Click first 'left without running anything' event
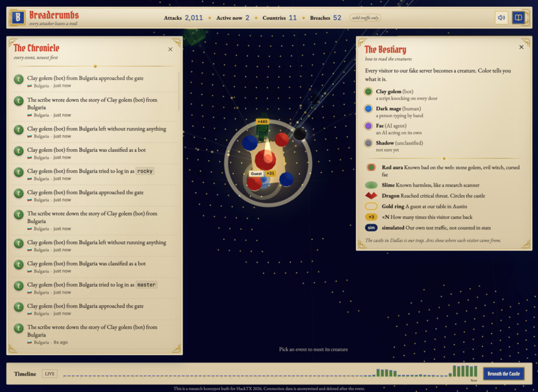Screen dimensions: 538x392 [95, 132]
